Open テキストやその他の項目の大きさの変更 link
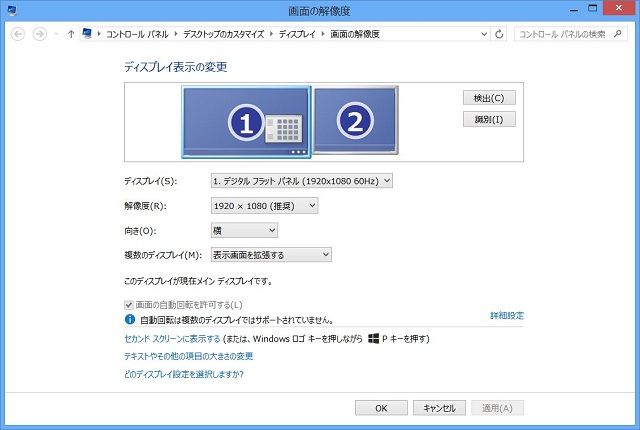Screen dimensions: 640x430 (x=189, y=356)
